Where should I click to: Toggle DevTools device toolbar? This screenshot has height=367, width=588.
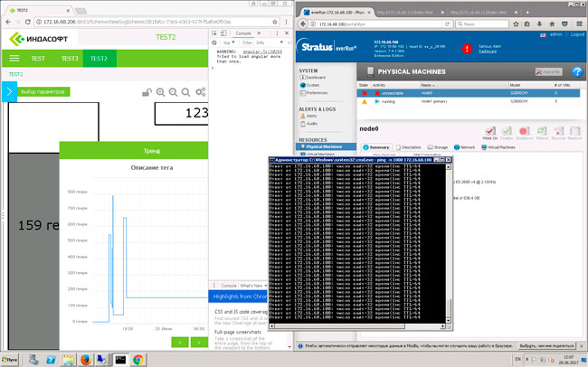(x=223, y=33)
